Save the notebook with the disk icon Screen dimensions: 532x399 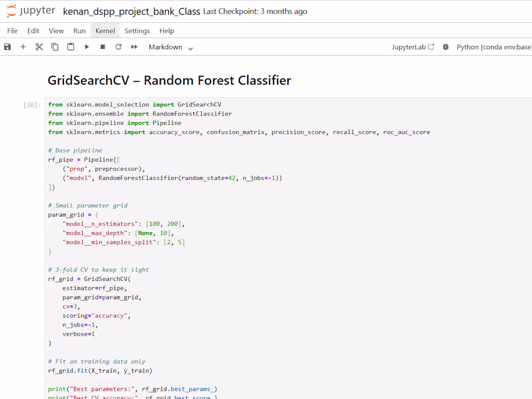pyautogui.click(x=7, y=47)
